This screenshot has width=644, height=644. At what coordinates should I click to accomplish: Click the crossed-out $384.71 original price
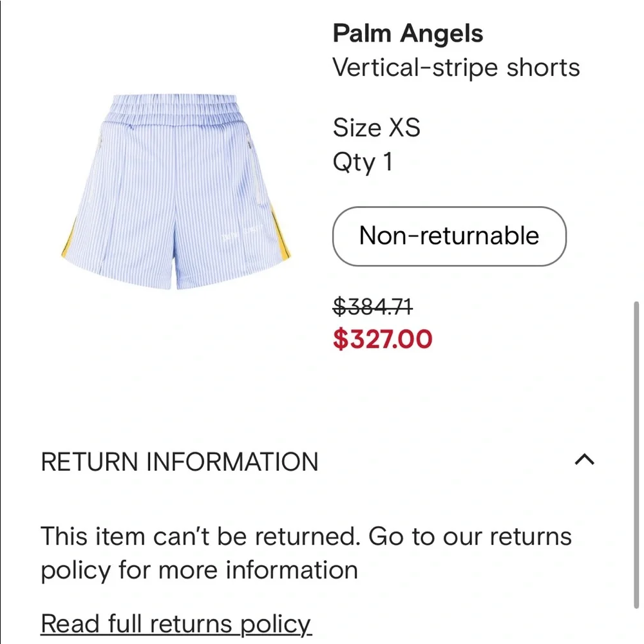tap(373, 307)
